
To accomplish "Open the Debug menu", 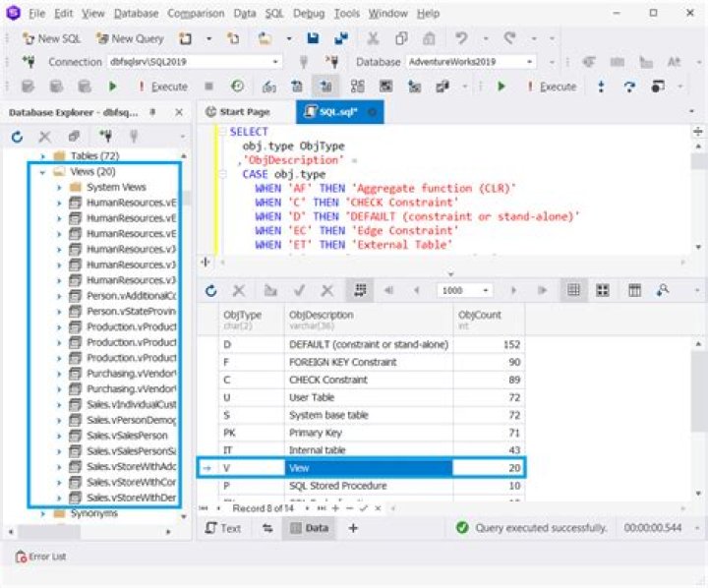I will click(309, 14).
